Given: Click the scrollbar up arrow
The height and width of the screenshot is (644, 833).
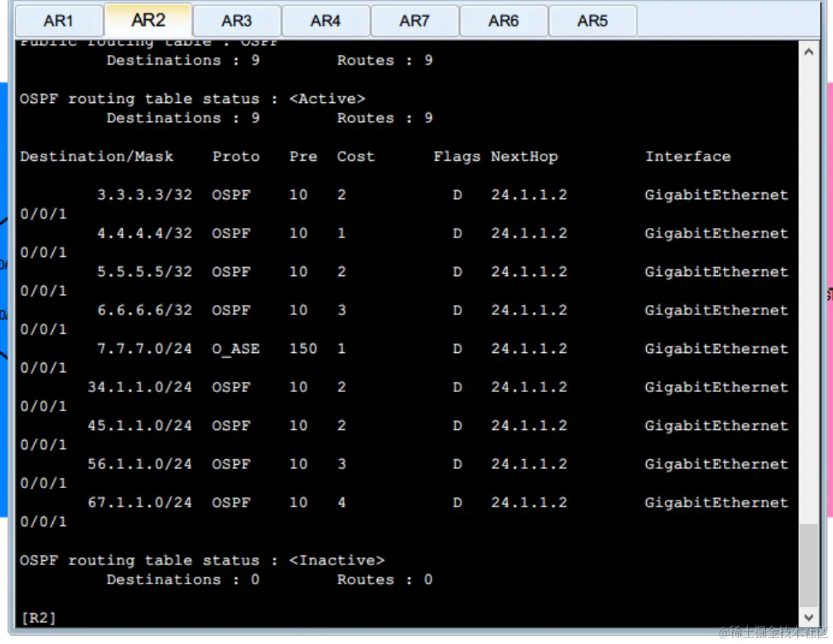Looking at the screenshot, I should coord(809,51).
